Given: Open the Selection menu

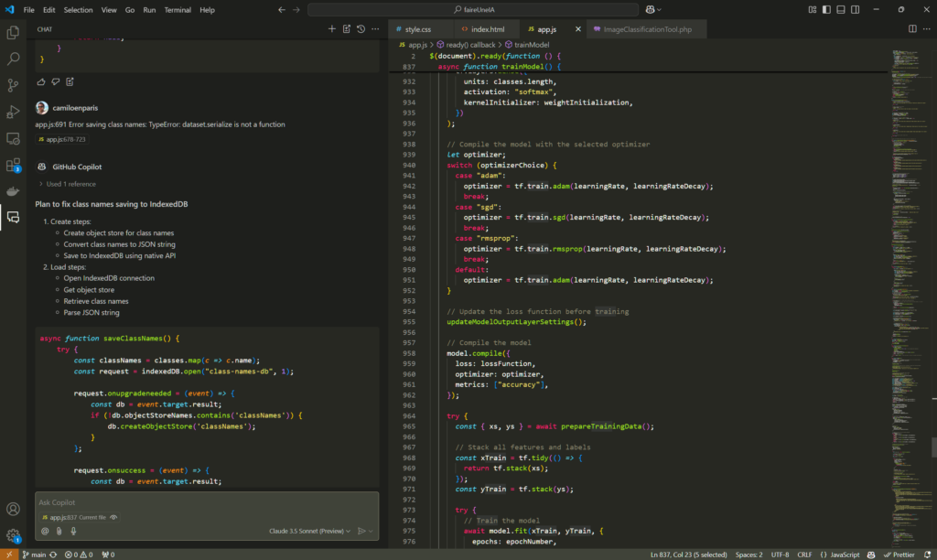Looking at the screenshot, I should point(79,9).
